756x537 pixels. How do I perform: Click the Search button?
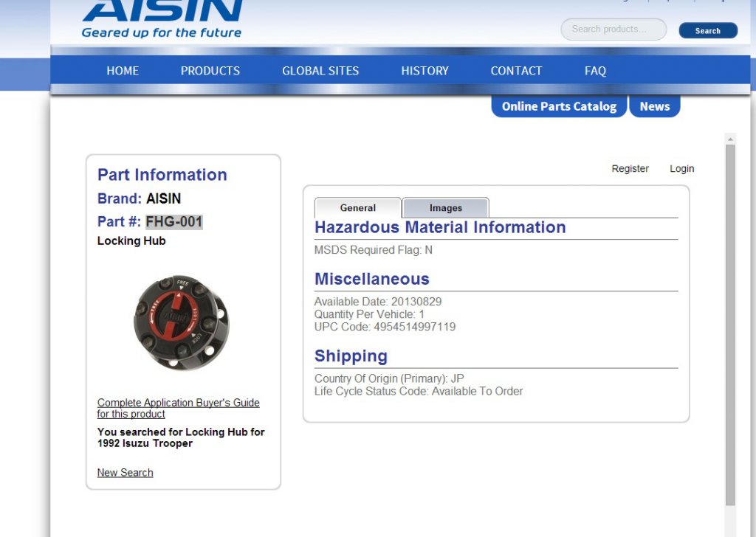pyautogui.click(x=708, y=30)
